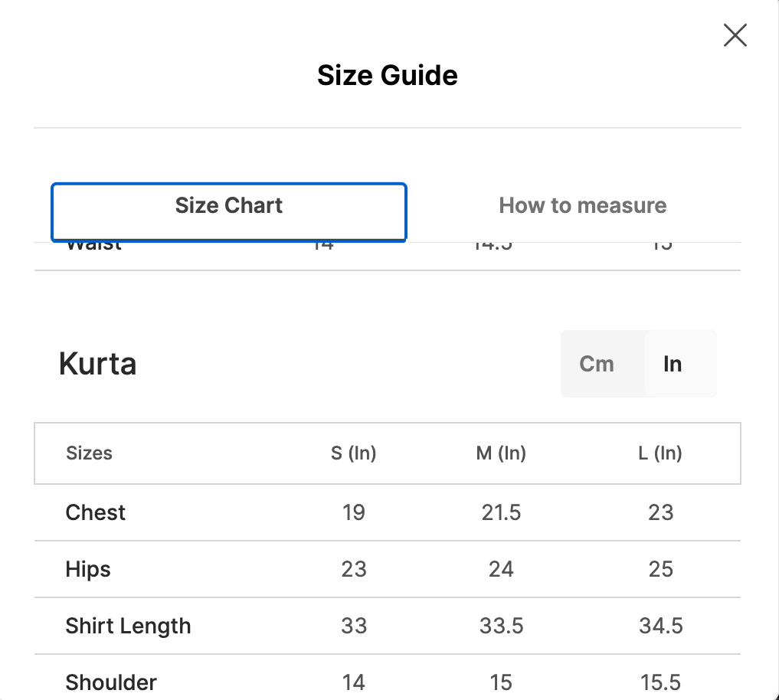The image size is (779, 700).
Task: Click Shirt Length value 33.5
Action: (501, 626)
